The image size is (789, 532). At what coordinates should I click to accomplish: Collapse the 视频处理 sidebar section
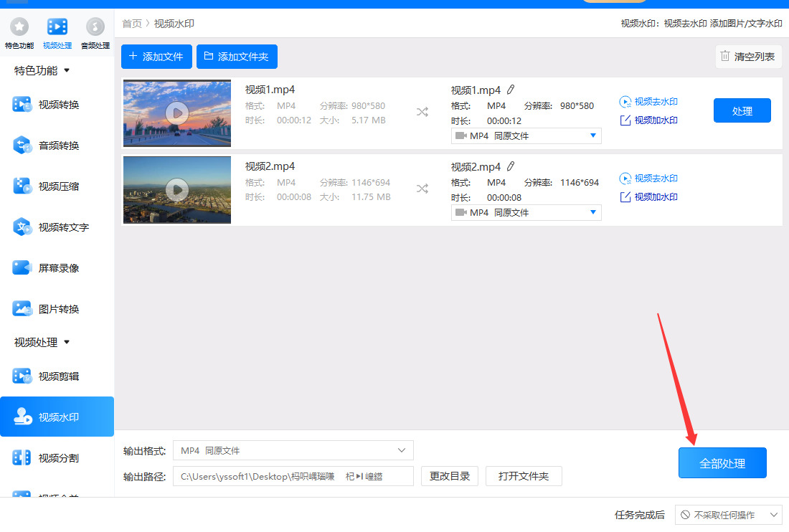pyautogui.click(x=42, y=343)
